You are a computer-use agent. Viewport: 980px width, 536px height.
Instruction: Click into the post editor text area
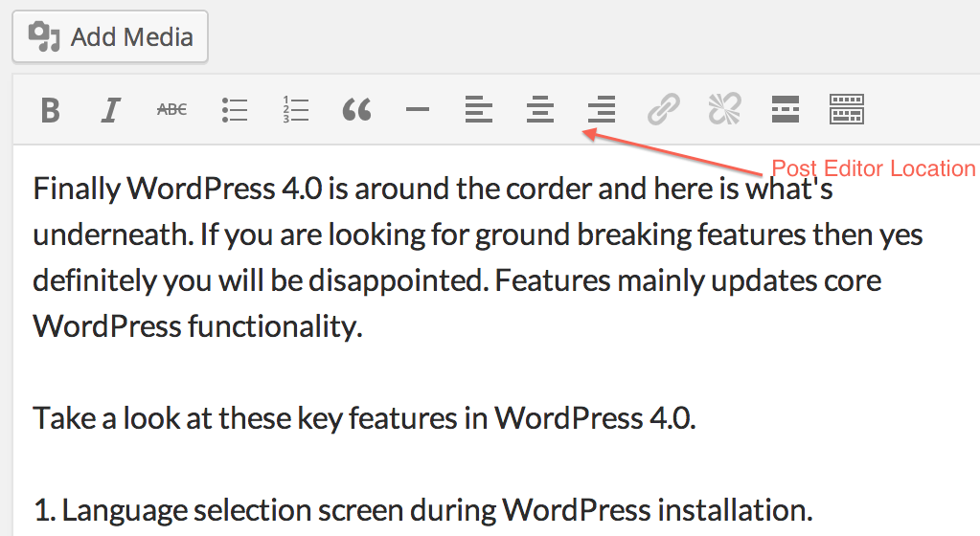tap(496, 341)
